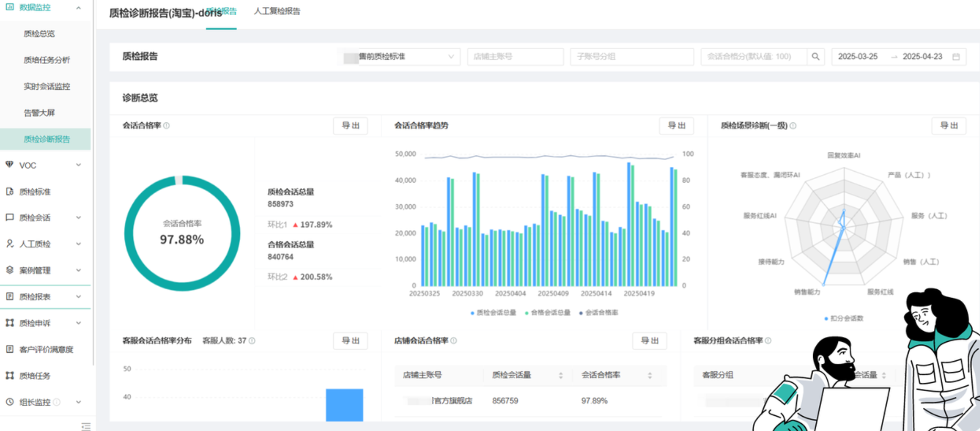
Task: Click the 质检申诉 icon in the sidebar
Action: tap(9, 323)
